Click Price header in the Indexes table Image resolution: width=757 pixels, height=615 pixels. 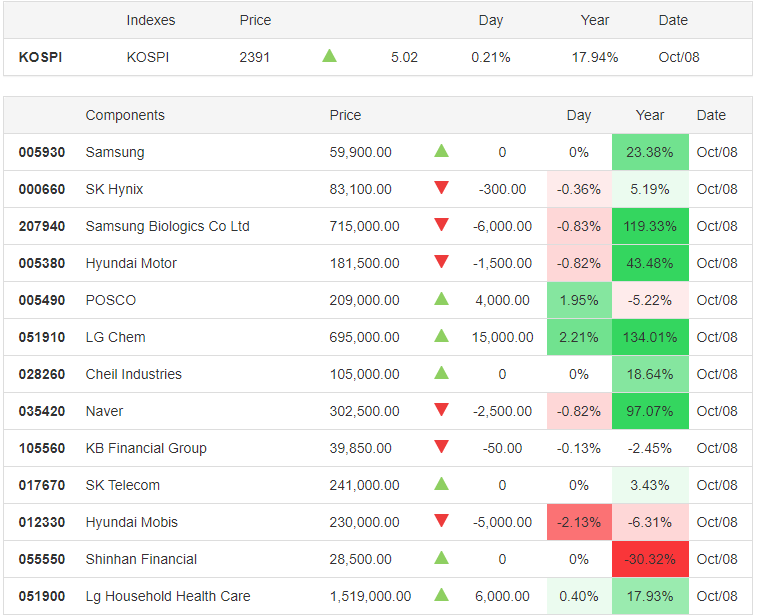(x=255, y=20)
